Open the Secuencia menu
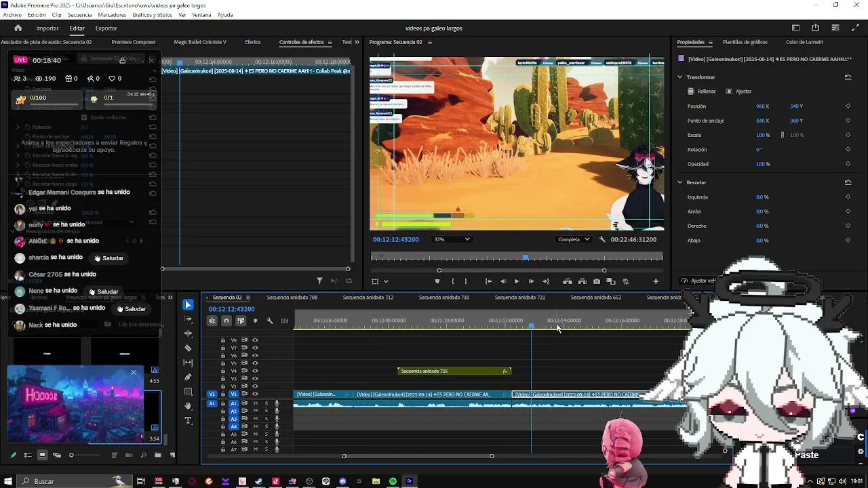The width and height of the screenshot is (868, 488). point(80,15)
